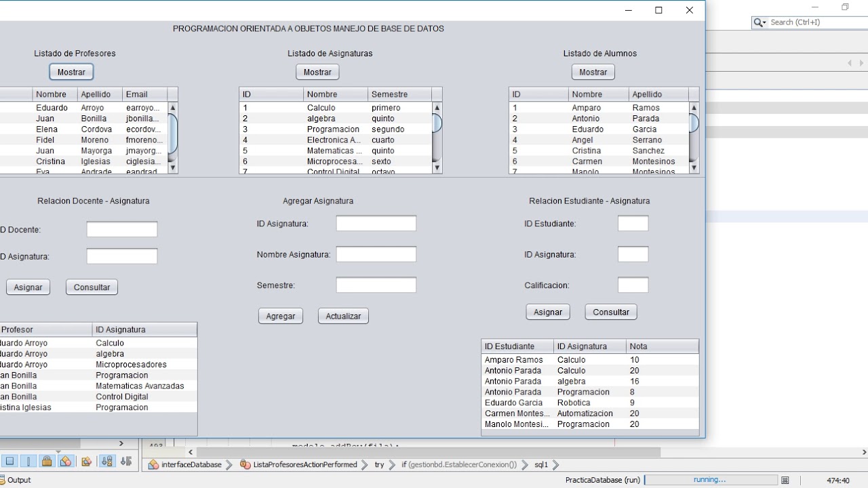Image resolution: width=868 pixels, height=488 pixels.
Task: Click the Apellido header in alumnos table
Action: [x=658, y=94]
